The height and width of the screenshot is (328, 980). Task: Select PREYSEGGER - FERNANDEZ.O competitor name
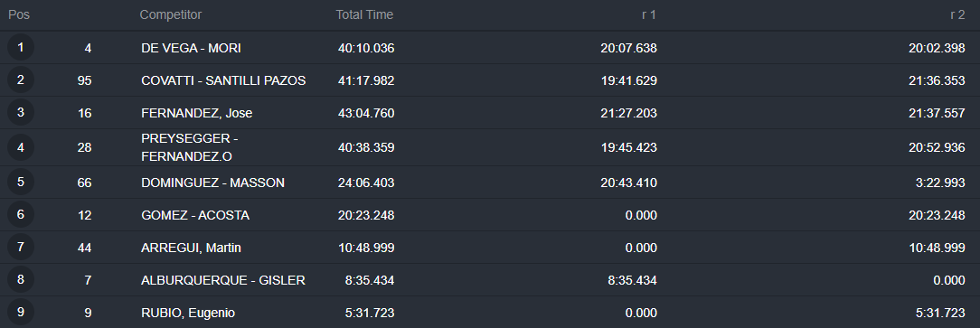189,147
